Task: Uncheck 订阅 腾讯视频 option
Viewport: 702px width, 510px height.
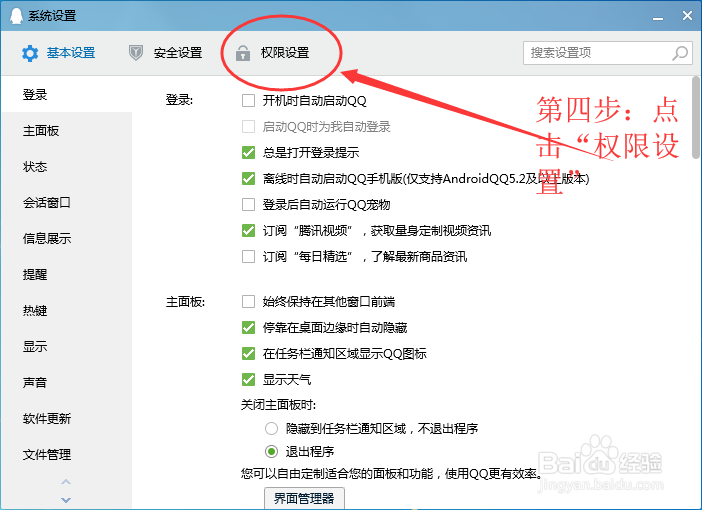Action: click(x=248, y=230)
